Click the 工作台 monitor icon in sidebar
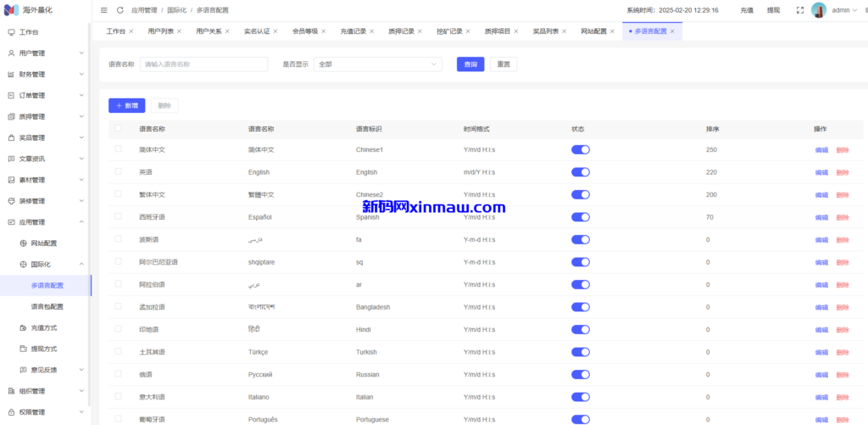The height and width of the screenshot is (425, 868). 11,32
